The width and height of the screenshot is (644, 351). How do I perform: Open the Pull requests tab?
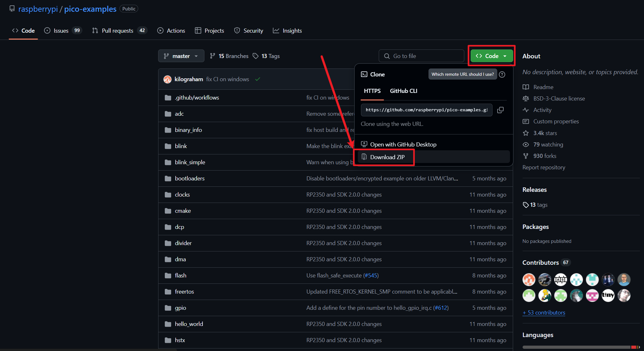pos(117,31)
